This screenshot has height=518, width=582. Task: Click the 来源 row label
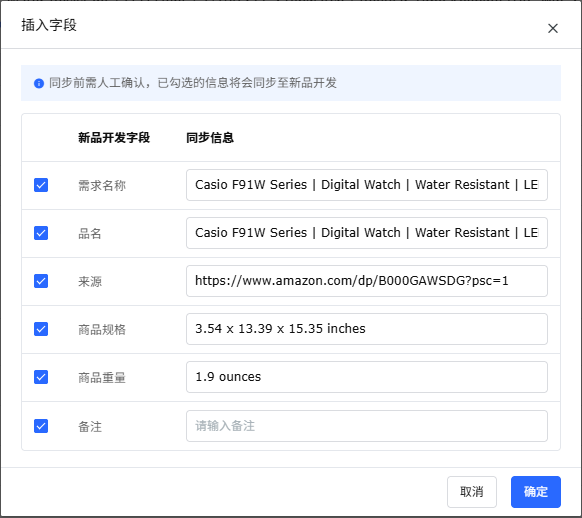click(90, 281)
